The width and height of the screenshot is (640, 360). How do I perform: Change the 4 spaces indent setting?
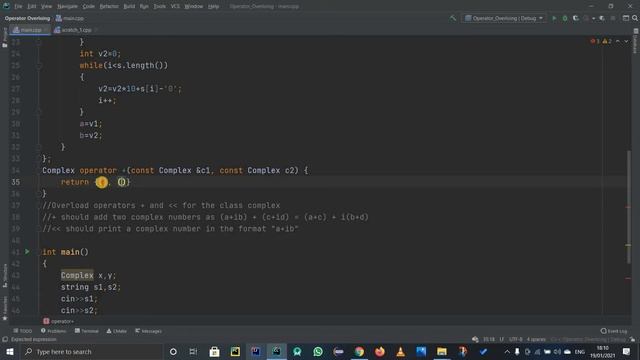536,339
